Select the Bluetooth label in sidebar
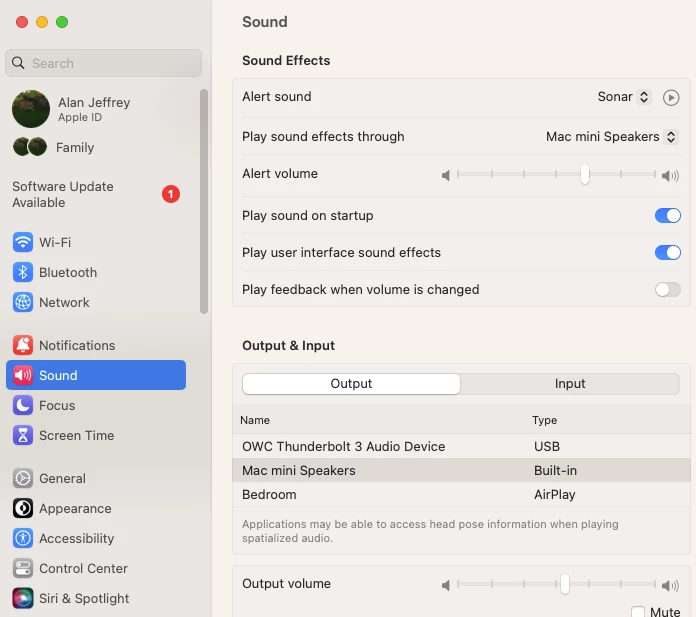 (68, 272)
